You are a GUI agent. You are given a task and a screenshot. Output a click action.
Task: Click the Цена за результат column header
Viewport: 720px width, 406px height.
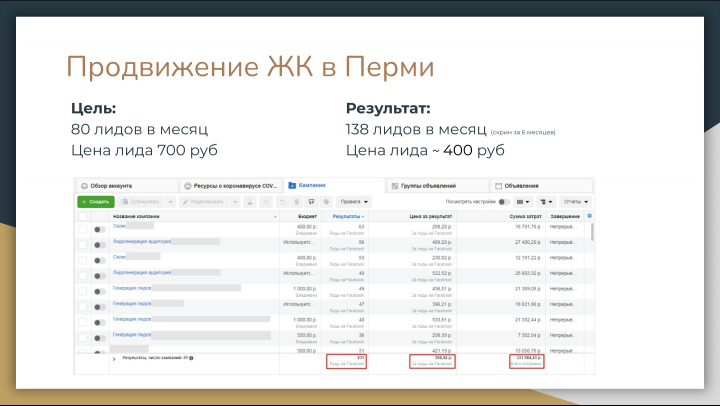tap(431, 216)
